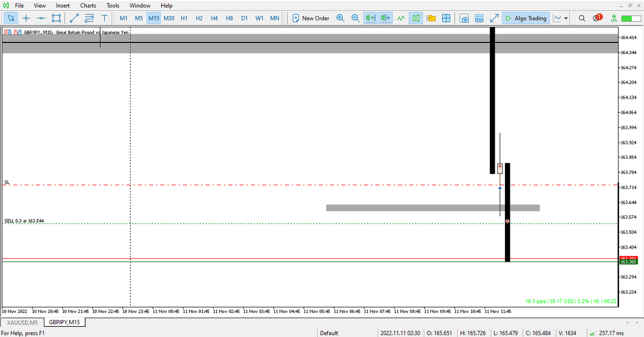Open the search magnifier
The height and width of the screenshot is (337, 644).
[582, 18]
